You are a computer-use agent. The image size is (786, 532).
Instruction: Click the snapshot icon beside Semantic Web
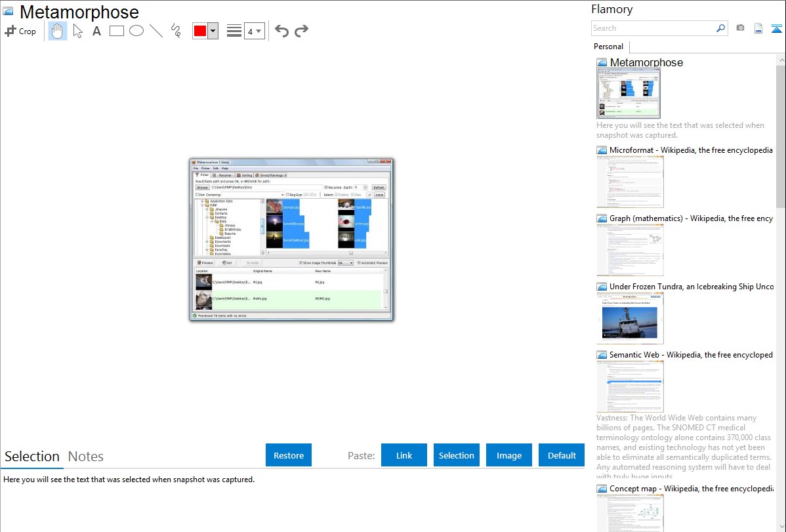click(x=602, y=355)
